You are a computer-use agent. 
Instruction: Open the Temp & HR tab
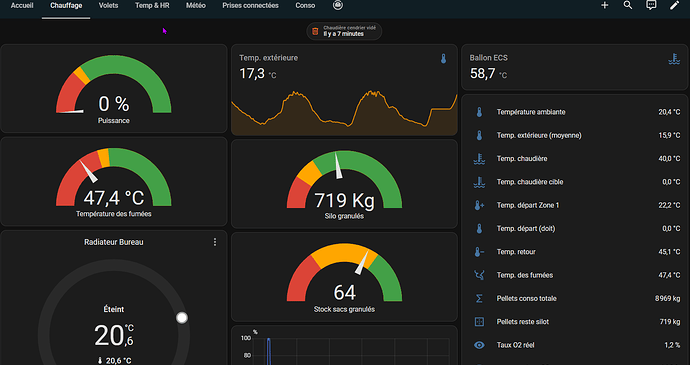point(152,6)
